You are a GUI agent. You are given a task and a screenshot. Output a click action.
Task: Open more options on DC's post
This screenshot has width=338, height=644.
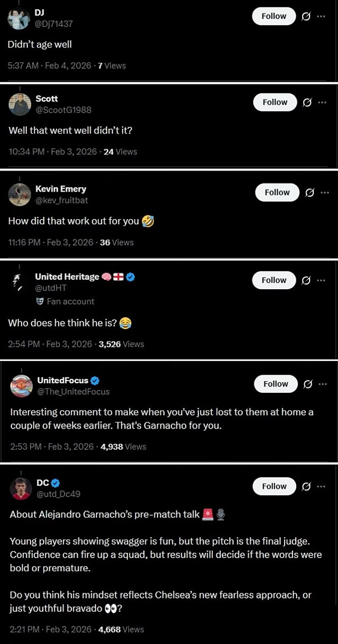point(322,487)
